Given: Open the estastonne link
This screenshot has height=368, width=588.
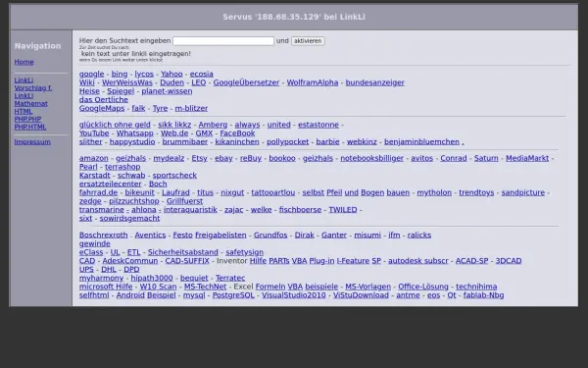Looking at the screenshot, I should (x=318, y=125).
